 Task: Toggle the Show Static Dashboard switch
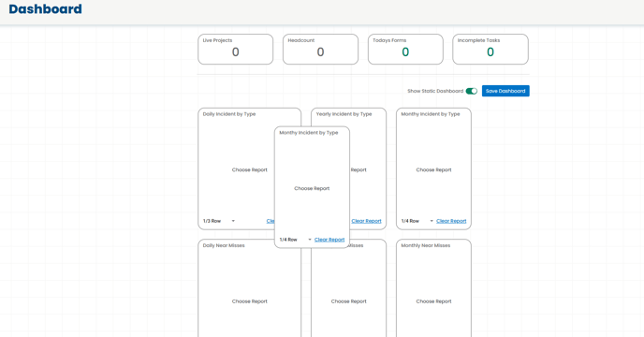(x=471, y=91)
